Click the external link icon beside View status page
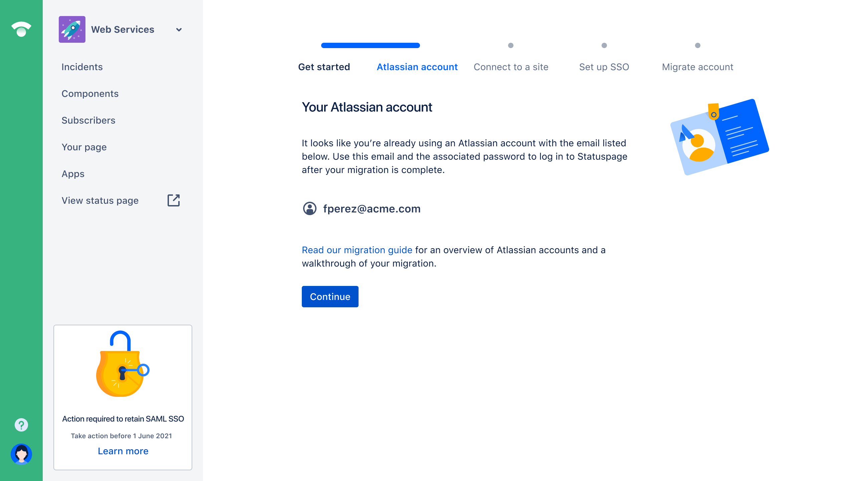 [174, 200]
